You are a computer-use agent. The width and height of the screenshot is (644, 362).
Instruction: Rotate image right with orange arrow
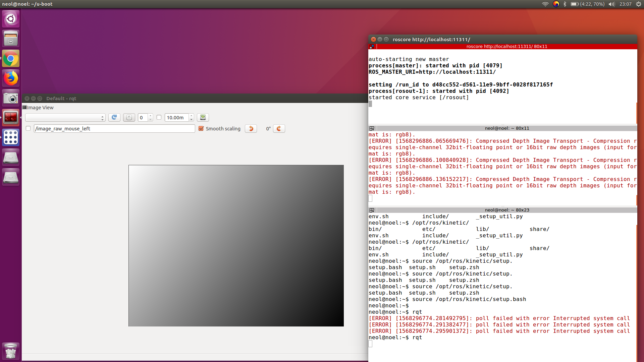(279, 129)
